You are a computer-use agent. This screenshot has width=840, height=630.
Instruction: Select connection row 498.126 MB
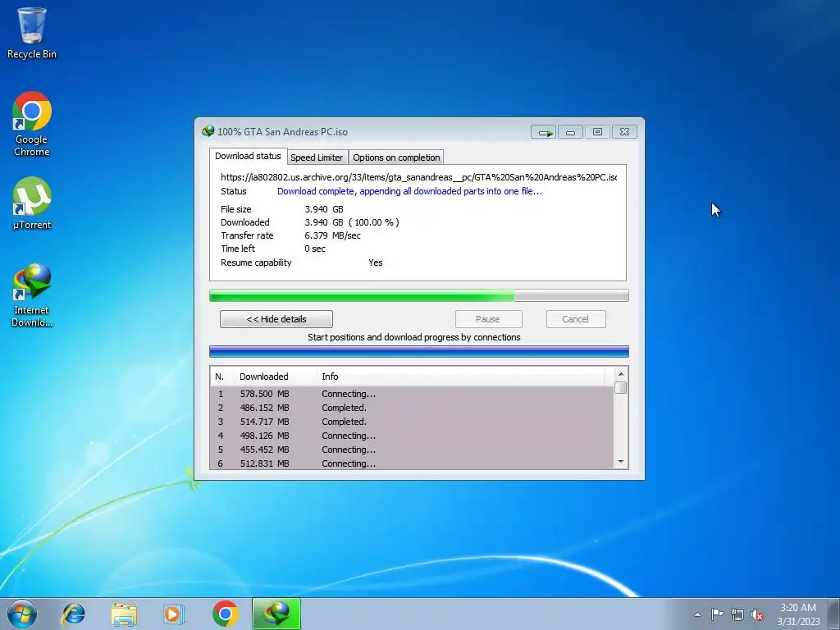pyautogui.click(x=412, y=436)
